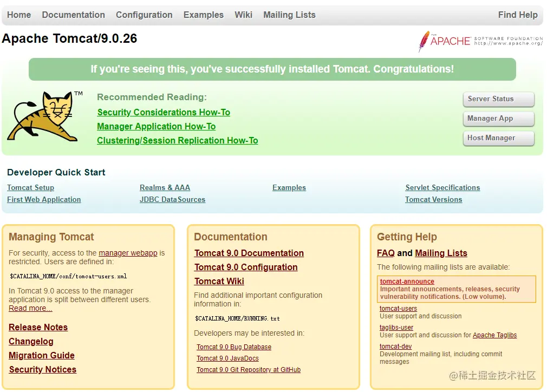The height and width of the screenshot is (392, 547).
Task: Open the Migration Guide link
Action: click(x=42, y=355)
